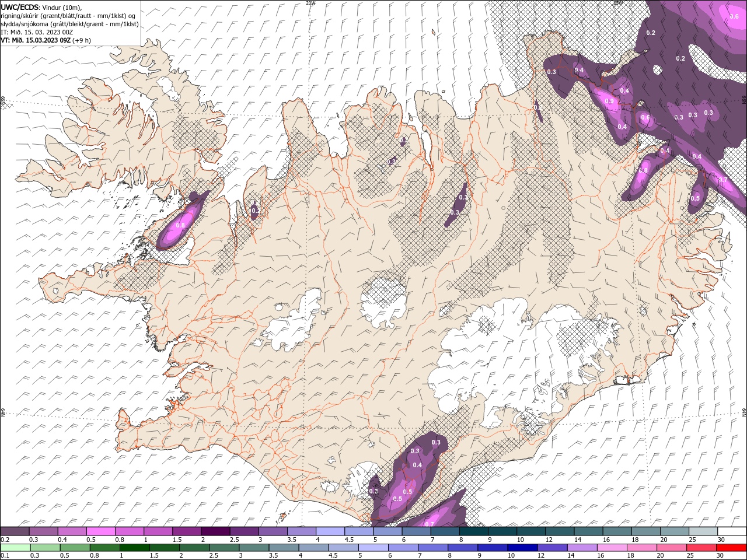Select the light purple 14 swatch in rain legend

point(582,548)
